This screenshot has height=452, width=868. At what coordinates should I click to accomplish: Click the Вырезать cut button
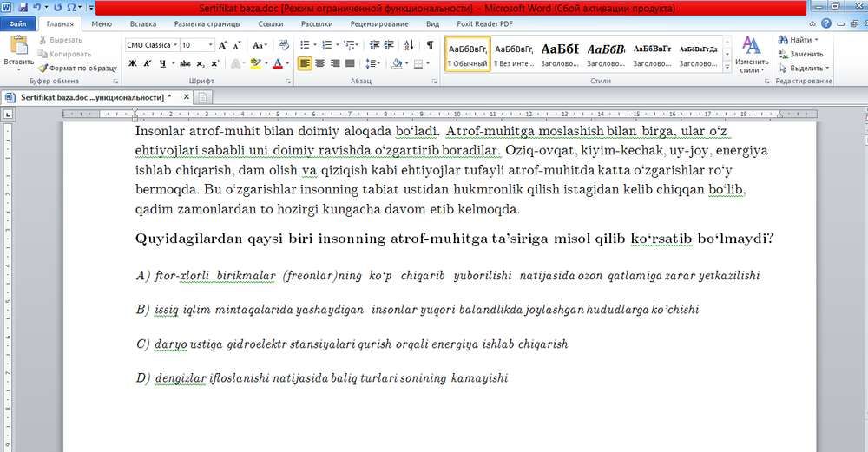click(61, 40)
